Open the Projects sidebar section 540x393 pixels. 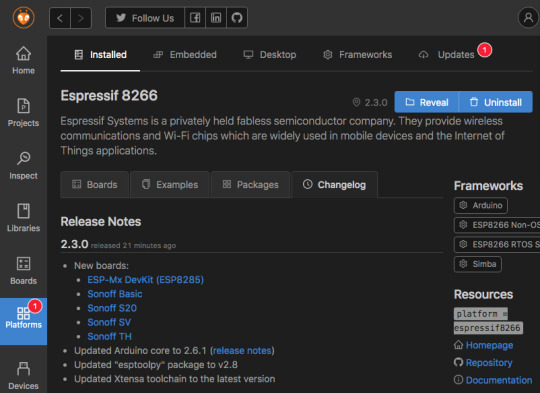coord(23,113)
